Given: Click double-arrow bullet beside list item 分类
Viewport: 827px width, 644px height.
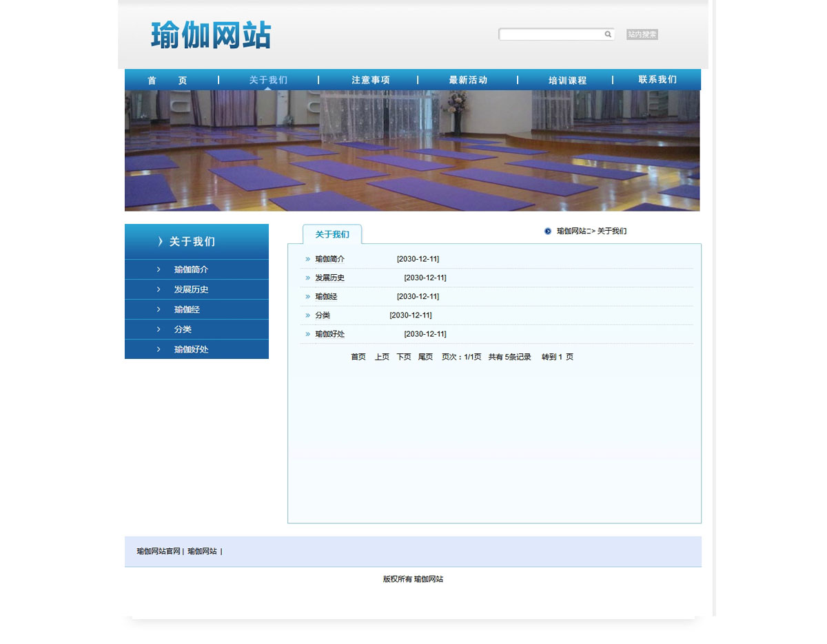Looking at the screenshot, I should [x=308, y=315].
